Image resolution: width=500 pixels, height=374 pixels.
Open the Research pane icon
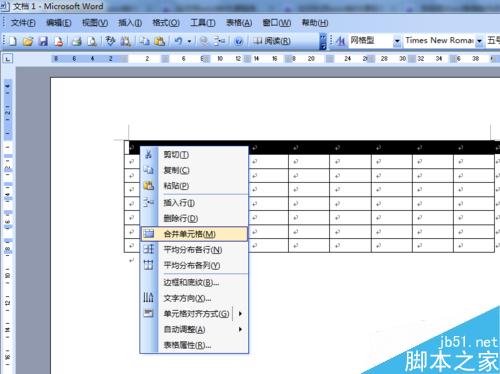click(x=126, y=41)
